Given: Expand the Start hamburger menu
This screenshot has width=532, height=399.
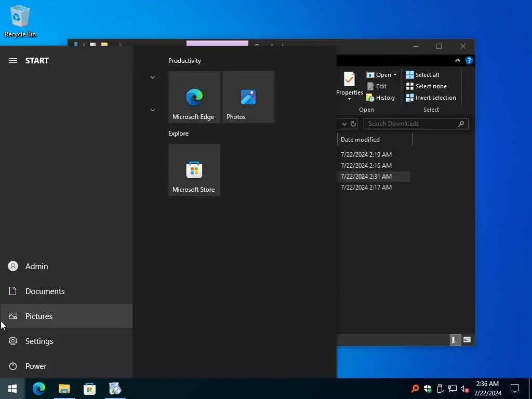Looking at the screenshot, I should pos(13,61).
